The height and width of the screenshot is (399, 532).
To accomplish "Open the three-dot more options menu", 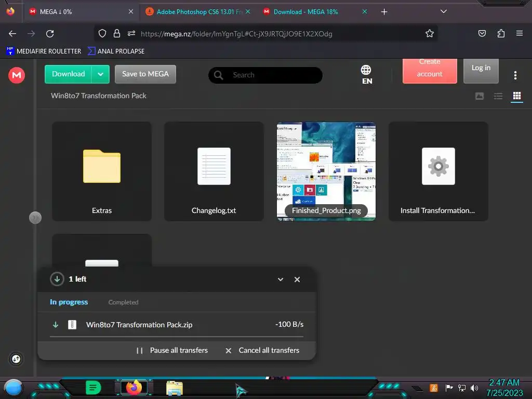I will pyautogui.click(x=515, y=75).
